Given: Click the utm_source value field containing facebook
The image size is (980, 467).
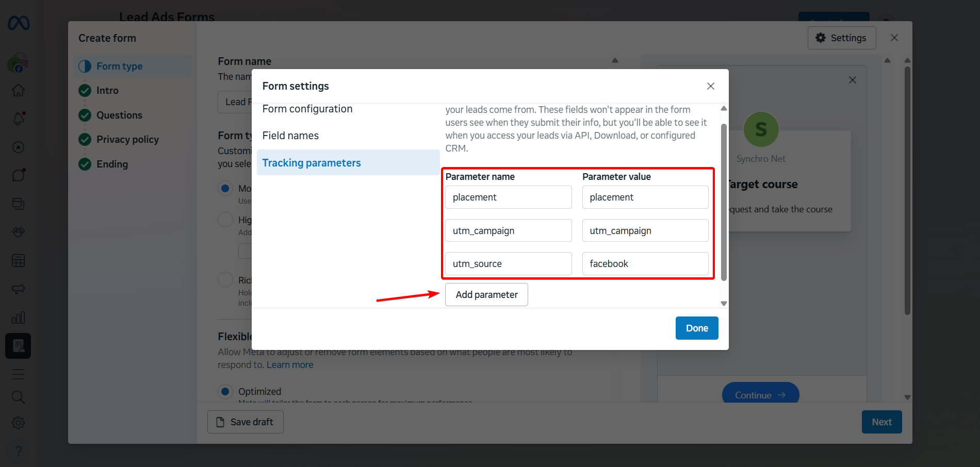Looking at the screenshot, I should click(x=645, y=264).
